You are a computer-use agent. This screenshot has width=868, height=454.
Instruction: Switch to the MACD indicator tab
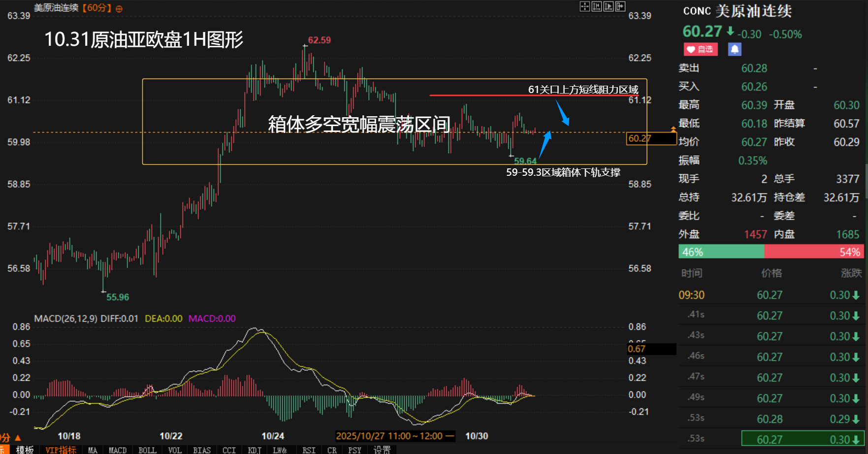117,450
